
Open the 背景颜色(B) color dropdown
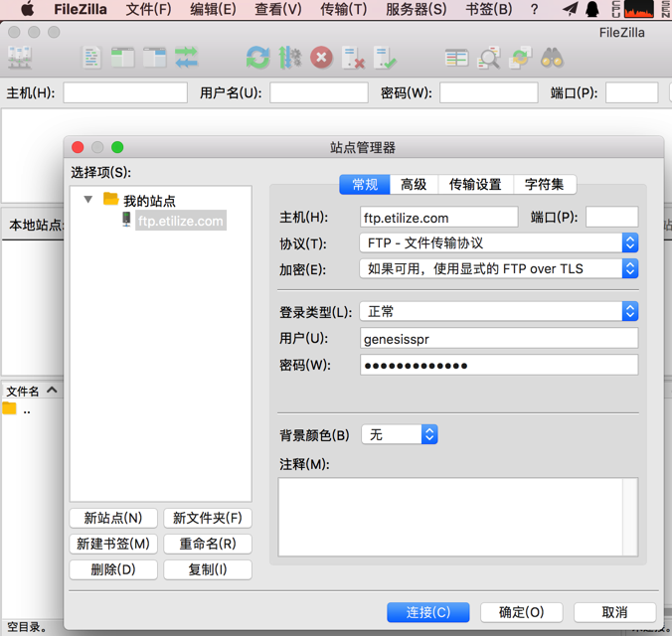click(400, 434)
